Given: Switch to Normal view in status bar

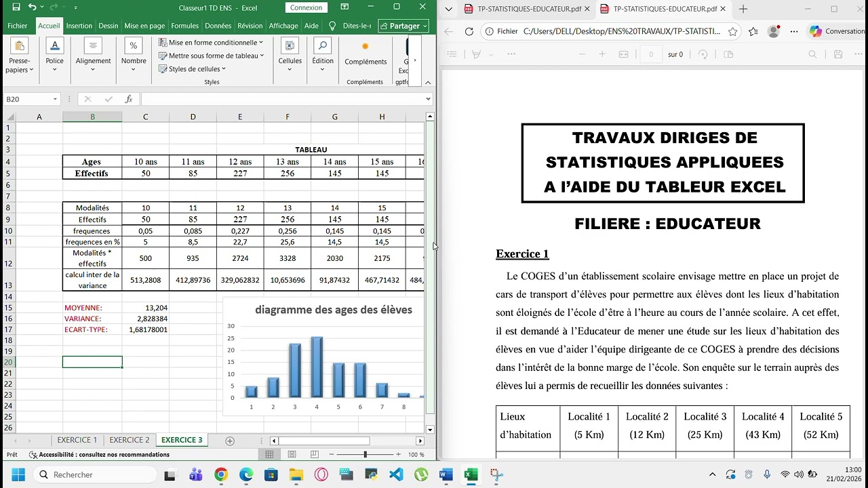Looking at the screenshot, I should (x=269, y=455).
